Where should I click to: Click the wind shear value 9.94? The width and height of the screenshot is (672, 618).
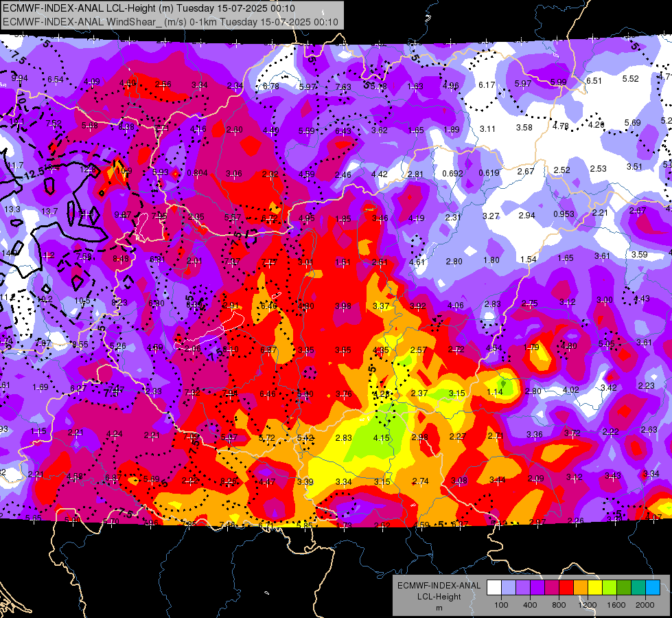coord(20,78)
